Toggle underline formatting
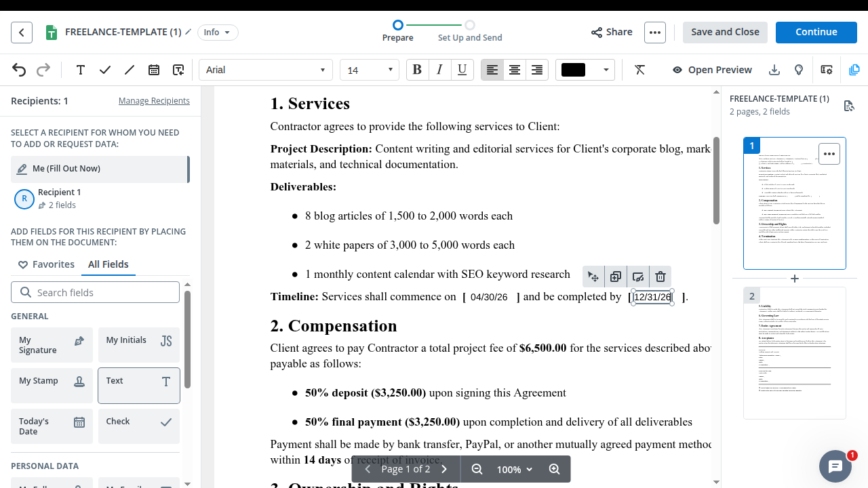Viewport: 868px width, 488px height. [462, 70]
